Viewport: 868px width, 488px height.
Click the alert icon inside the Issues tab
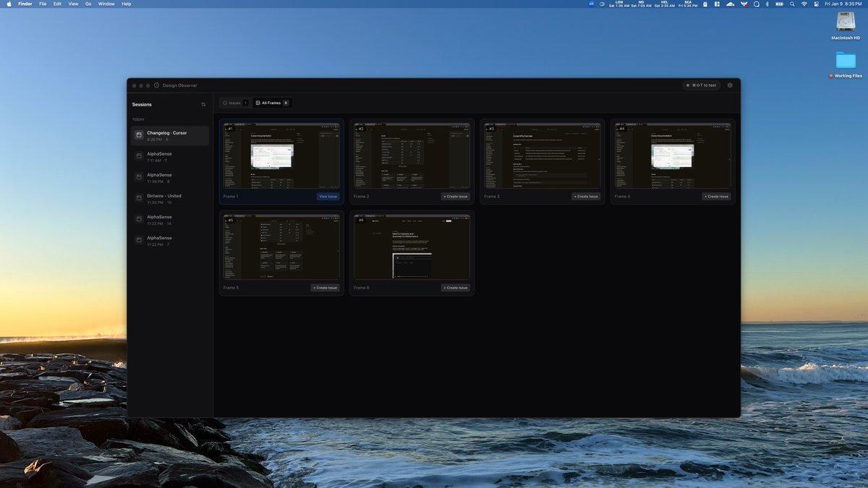(x=226, y=103)
